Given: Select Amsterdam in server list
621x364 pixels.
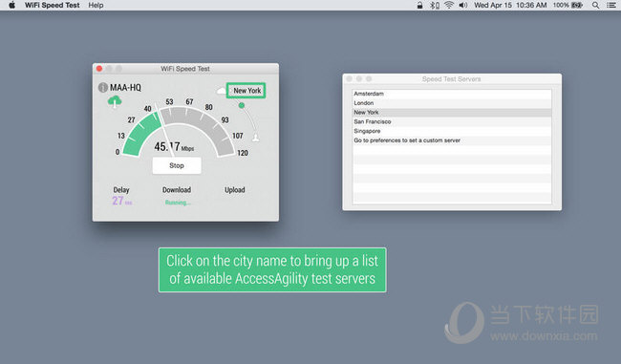Looking at the screenshot, I should pos(452,94).
